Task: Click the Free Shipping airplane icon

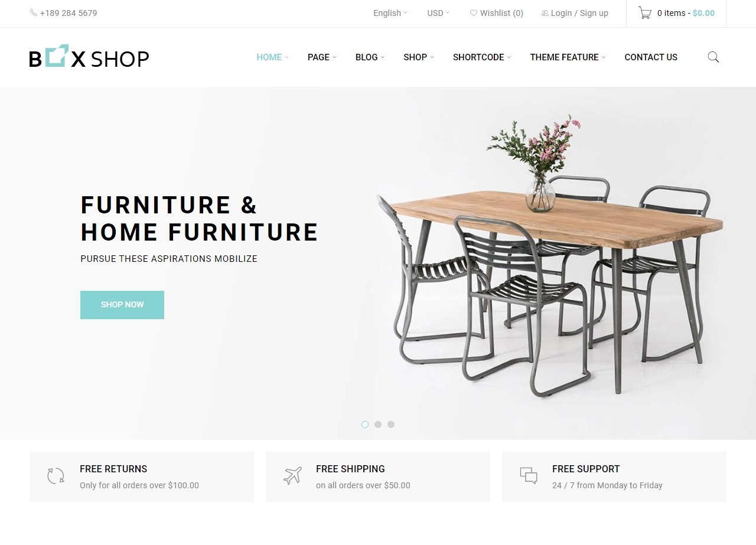Action: pos(292,476)
